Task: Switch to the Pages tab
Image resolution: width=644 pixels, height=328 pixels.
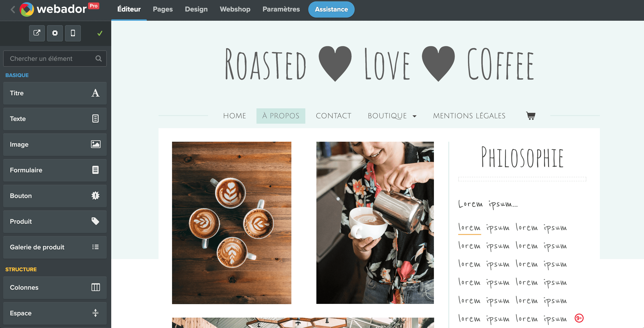Action: coord(163,9)
